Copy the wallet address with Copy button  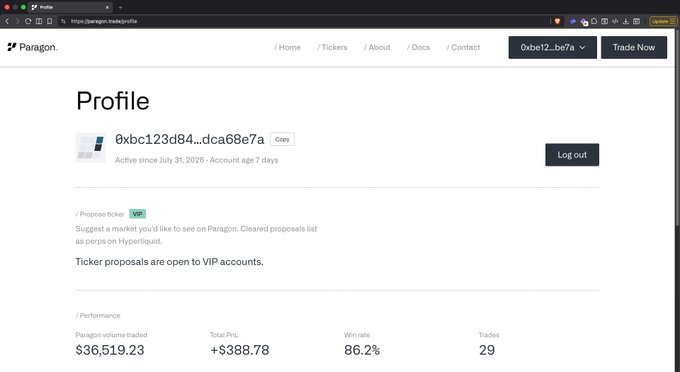point(282,139)
